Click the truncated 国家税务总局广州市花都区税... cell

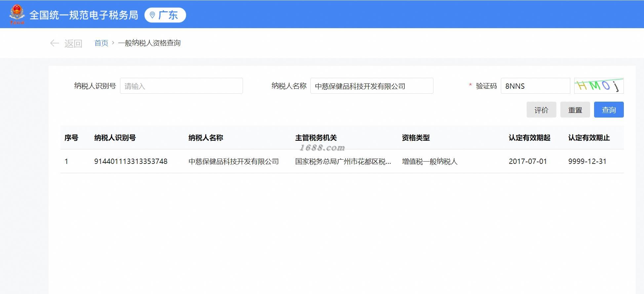(x=343, y=161)
